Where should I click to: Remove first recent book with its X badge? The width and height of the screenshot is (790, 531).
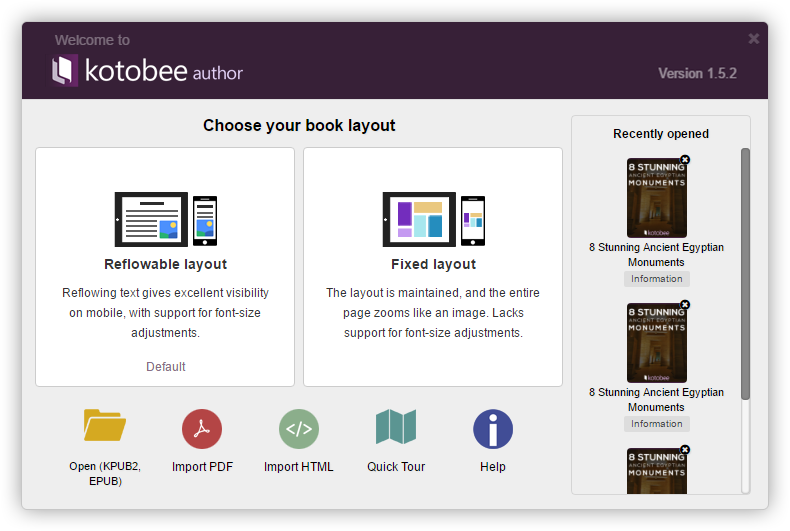click(x=685, y=160)
